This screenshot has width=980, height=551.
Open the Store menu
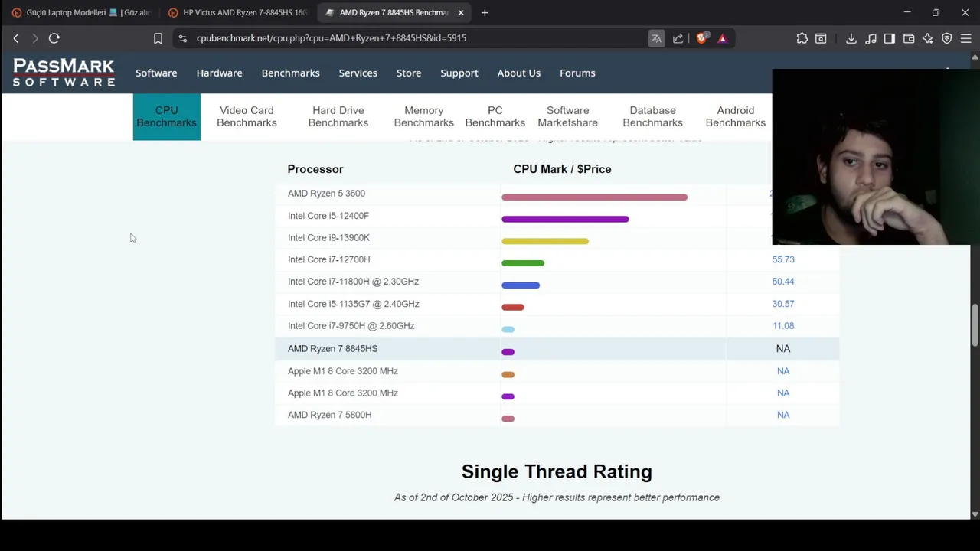click(x=409, y=73)
